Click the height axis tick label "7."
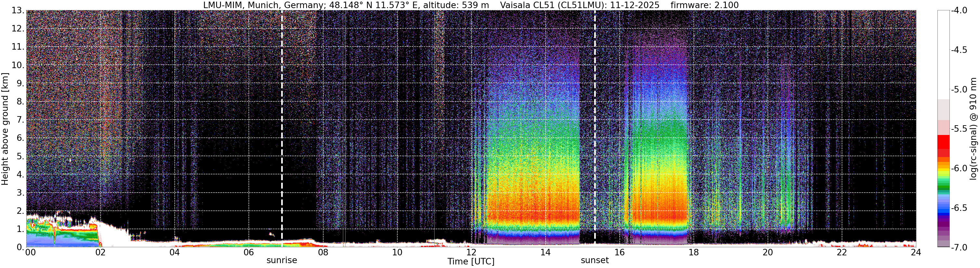The width and height of the screenshot is (980, 268). coord(20,120)
